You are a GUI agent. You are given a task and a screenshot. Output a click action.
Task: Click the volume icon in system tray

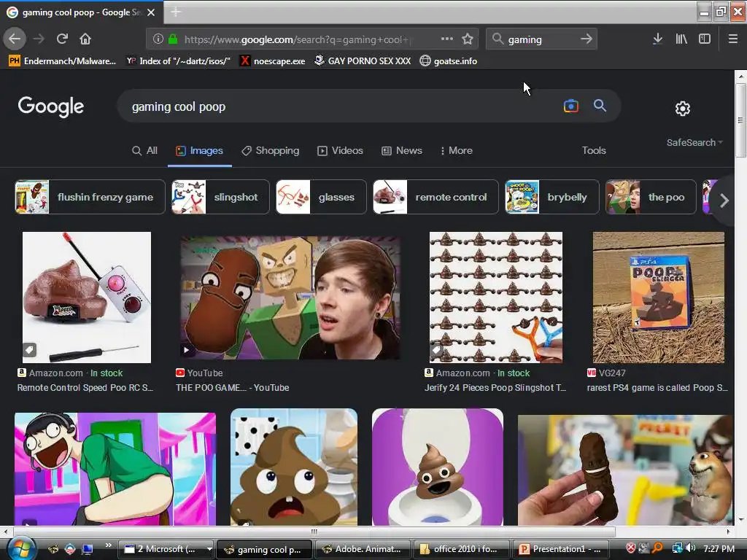(x=691, y=548)
